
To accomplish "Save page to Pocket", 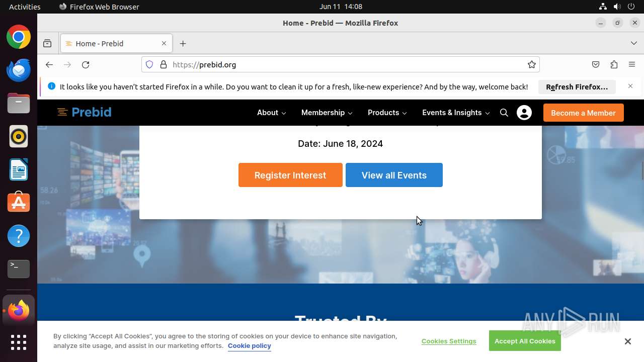I will click(x=596, y=65).
